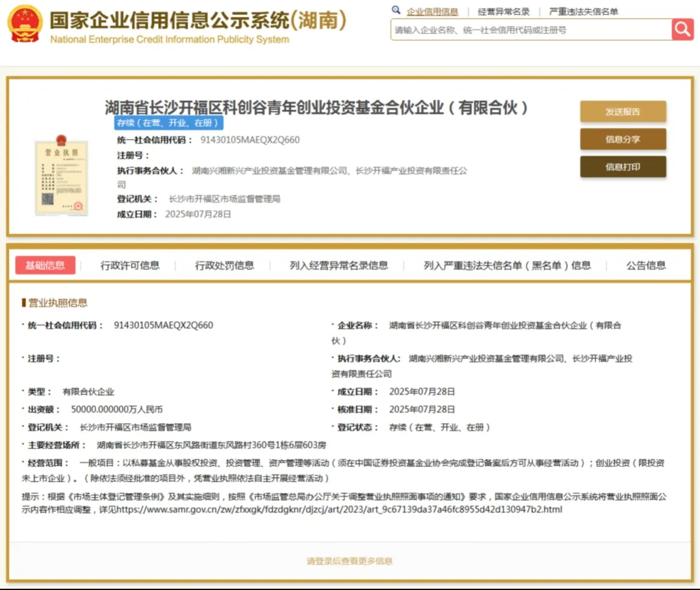Screen dimensions: 700x590
Task: Select the 企业信用信息 search category
Action: (x=432, y=12)
